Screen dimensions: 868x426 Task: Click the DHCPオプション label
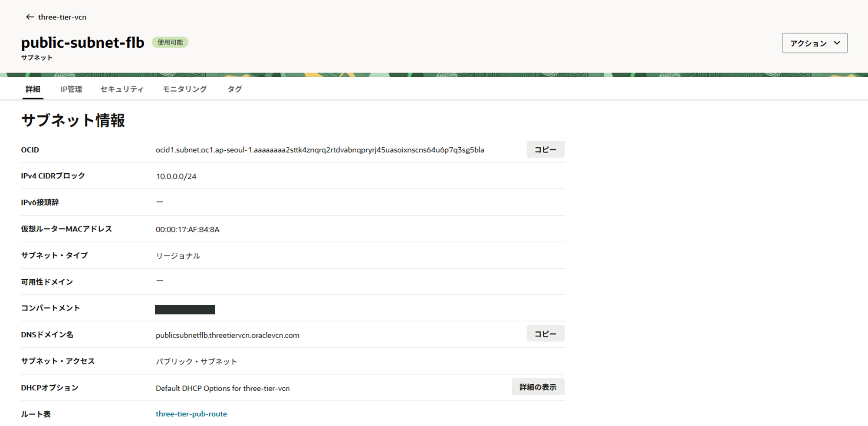point(49,388)
